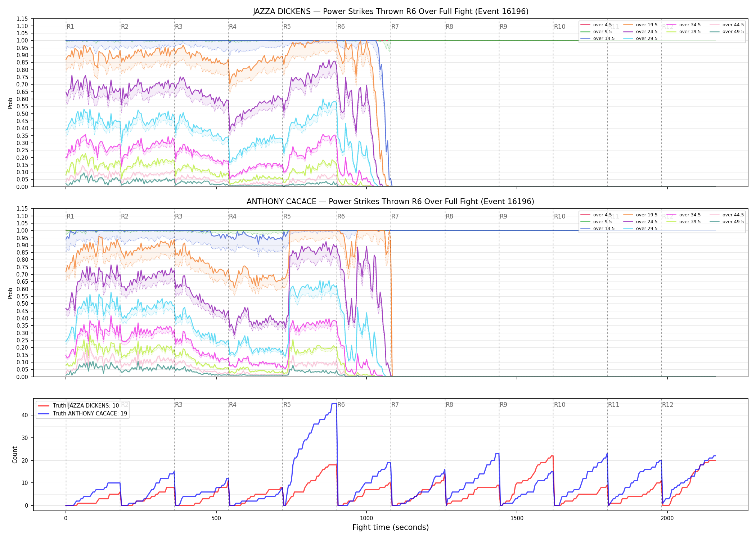Click the R6 round marker in top chart
Screen dimensions: 756x540
tap(341, 27)
